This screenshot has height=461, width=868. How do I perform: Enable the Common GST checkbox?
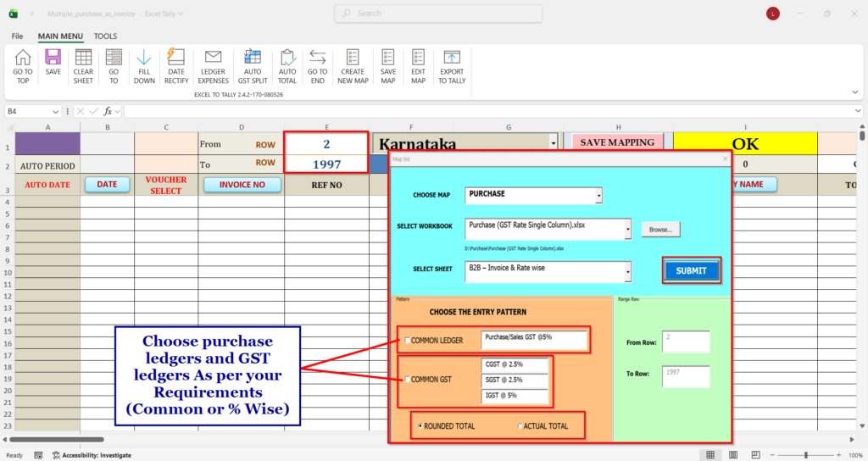[x=408, y=379]
